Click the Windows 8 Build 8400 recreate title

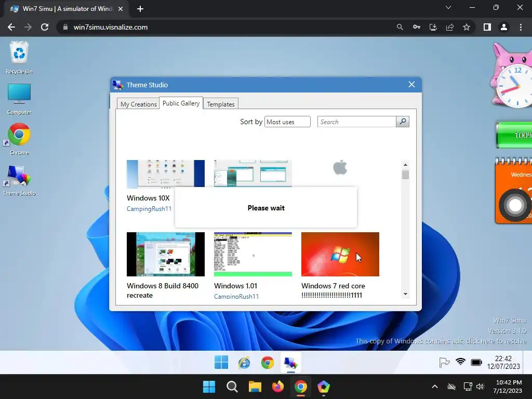click(x=163, y=290)
